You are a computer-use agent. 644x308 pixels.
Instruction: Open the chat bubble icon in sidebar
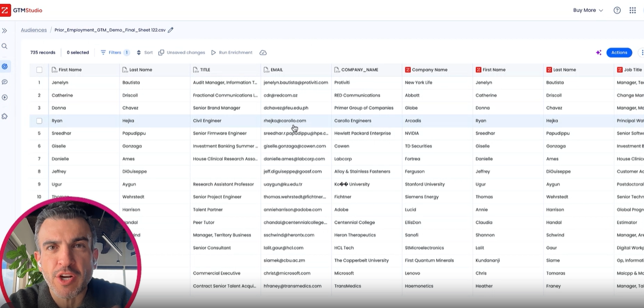pyautogui.click(x=4, y=82)
